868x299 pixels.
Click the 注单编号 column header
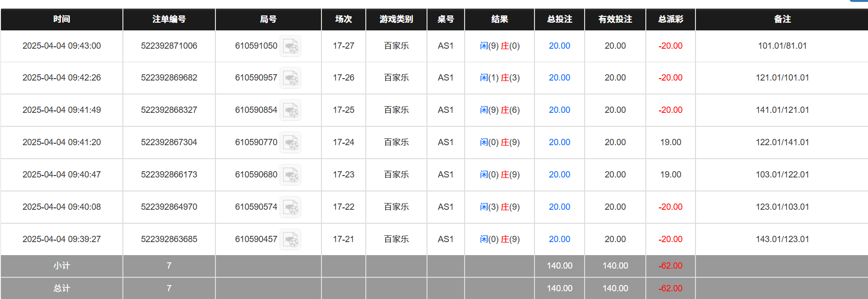coord(169,19)
